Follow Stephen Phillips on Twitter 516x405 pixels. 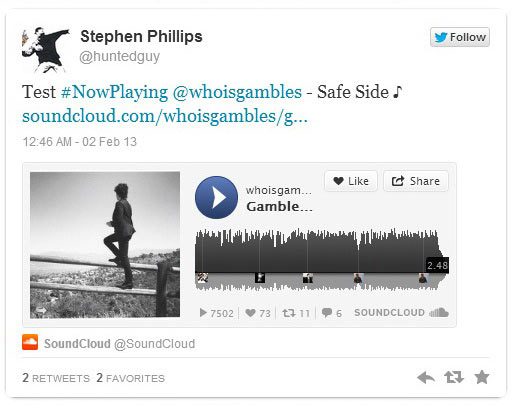pos(460,37)
